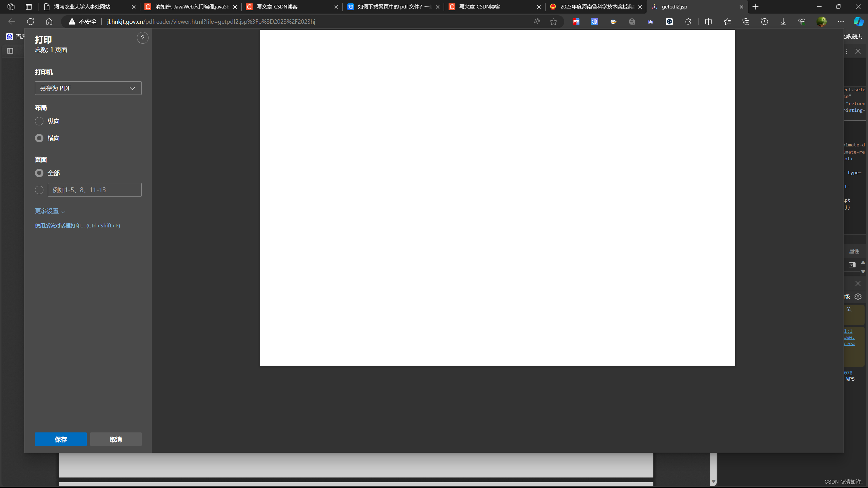Open the browser history panel
This screenshot has width=868, height=488.
tap(764, 22)
